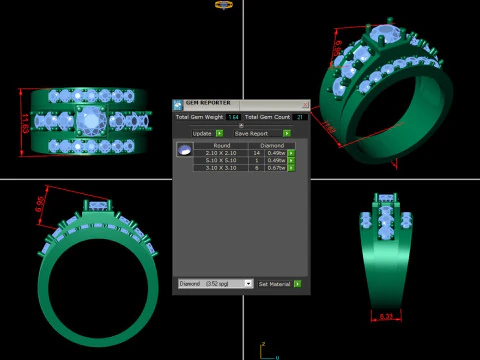Click the Round column header
Screen dimensions: 480x360
tap(221, 146)
